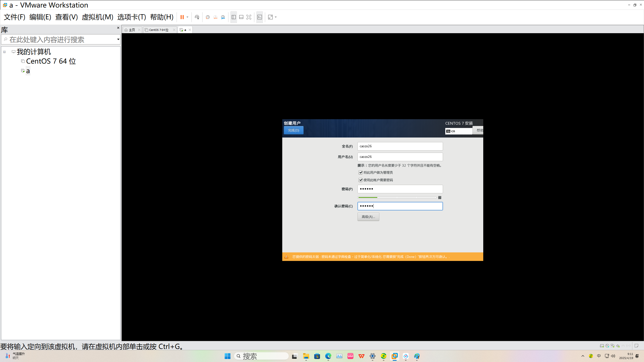Viewport: 644px width, 362px height.
Task: Click the stretch guest display icon
Action: pyautogui.click(x=270, y=17)
